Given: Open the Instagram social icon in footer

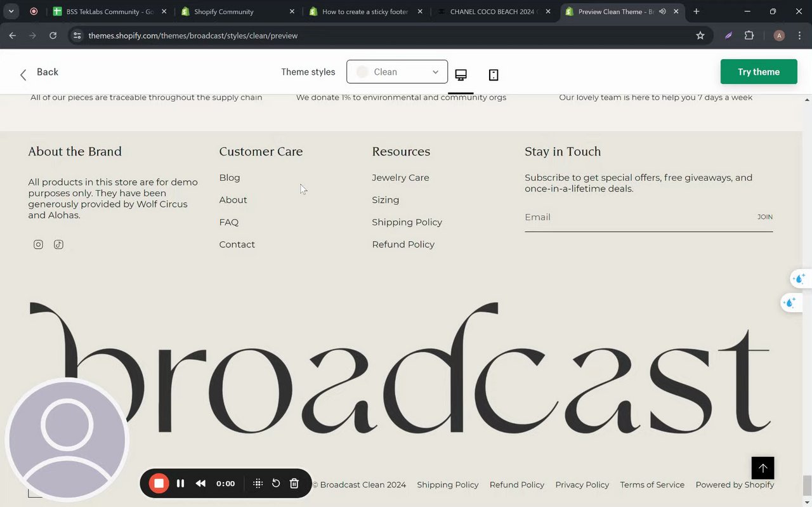Looking at the screenshot, I should [x=38, y=244].
